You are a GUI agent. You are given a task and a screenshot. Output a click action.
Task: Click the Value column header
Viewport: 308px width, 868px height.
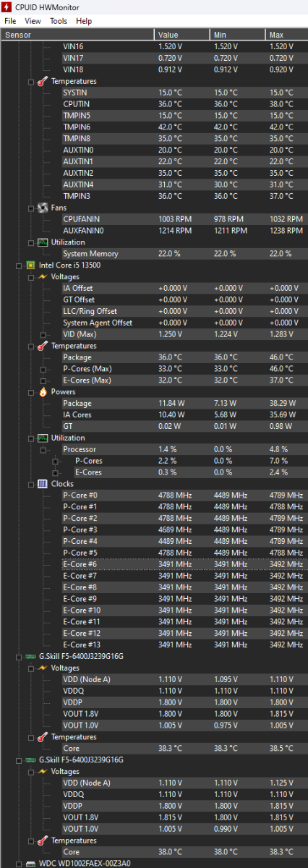182,34
